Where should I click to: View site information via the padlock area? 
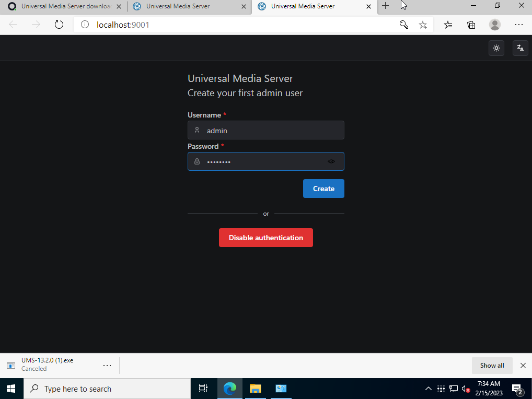click(x=84, y=25)
